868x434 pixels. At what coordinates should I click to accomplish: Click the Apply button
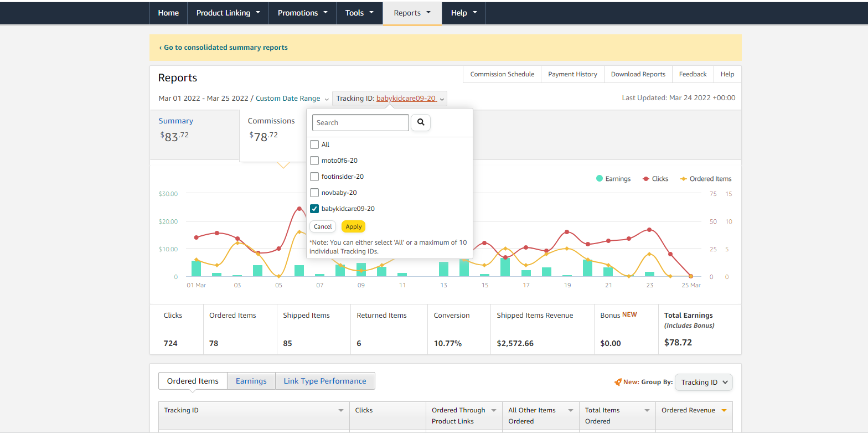point(354,226)
